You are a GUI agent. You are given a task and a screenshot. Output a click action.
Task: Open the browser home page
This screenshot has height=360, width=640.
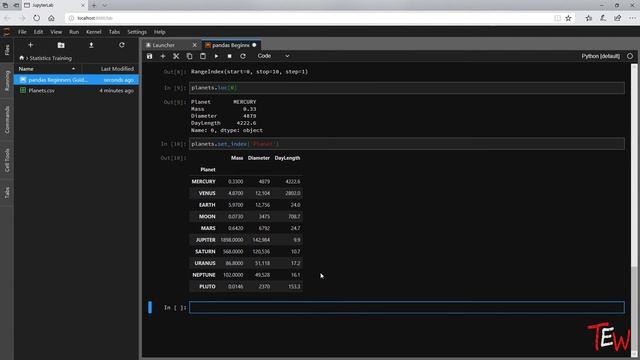tap(51, 18)
